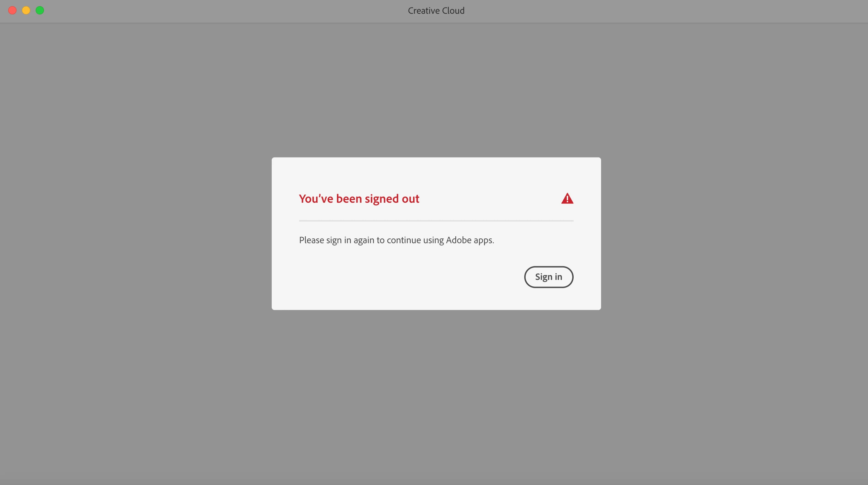Click the dimmed background left of dialog
This screenshot has width=868, height=485.
pyautogui.click(x=137, y=233)
